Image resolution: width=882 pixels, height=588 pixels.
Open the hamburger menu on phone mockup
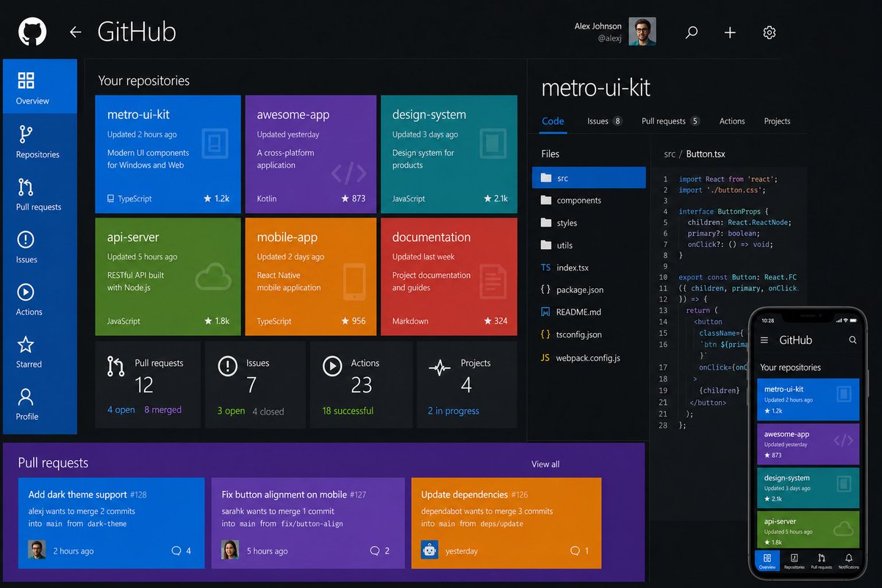[764, 340]
